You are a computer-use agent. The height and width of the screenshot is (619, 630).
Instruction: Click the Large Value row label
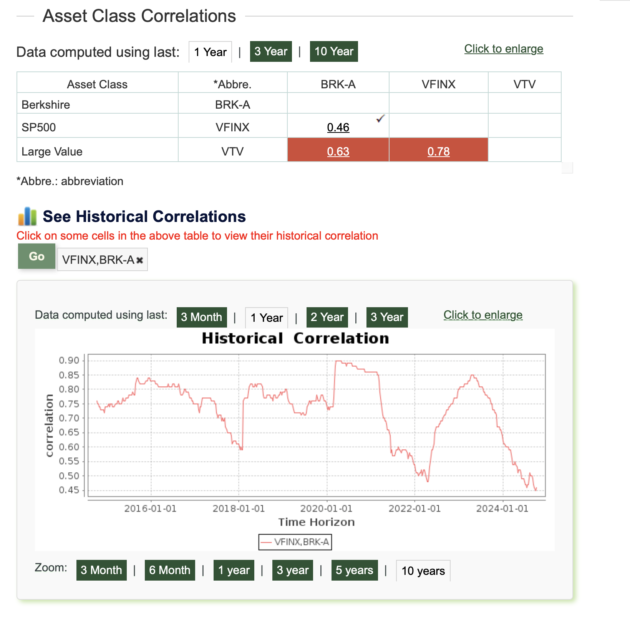click(52, 151)
